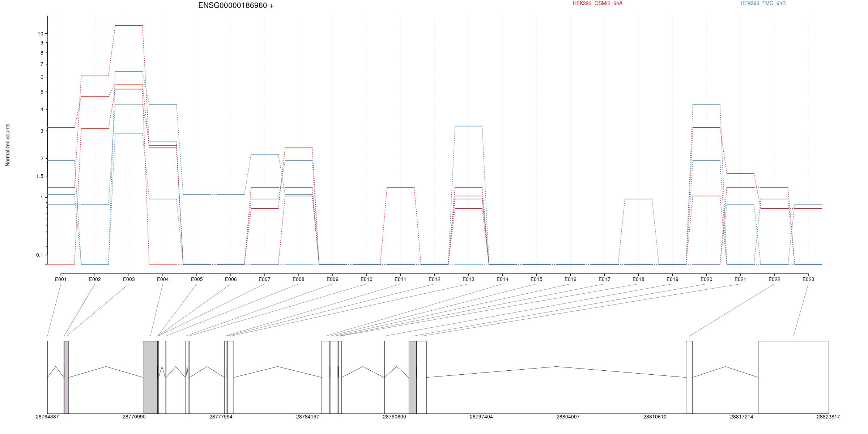
Task: Click exon label E017
Action: click(604, 279)
